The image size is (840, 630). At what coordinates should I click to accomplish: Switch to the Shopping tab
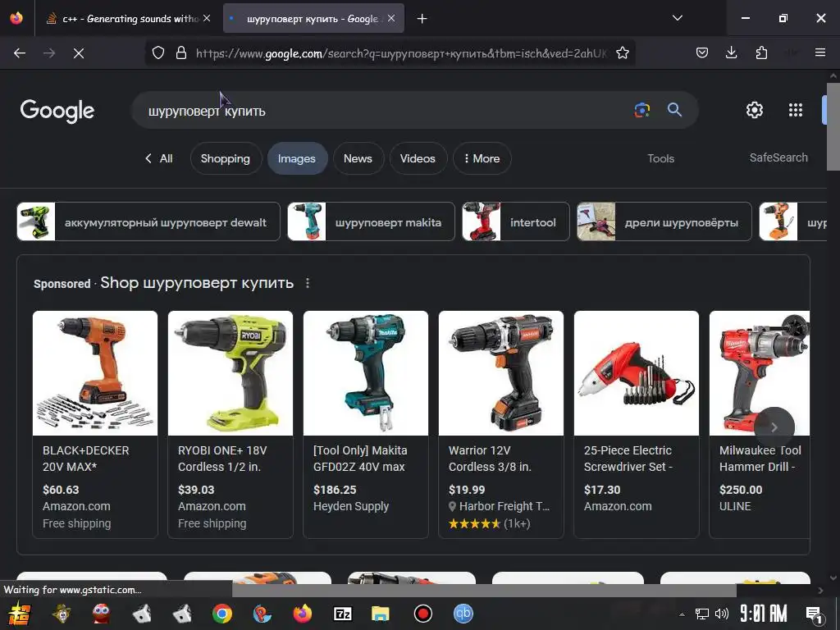[226, 158]
